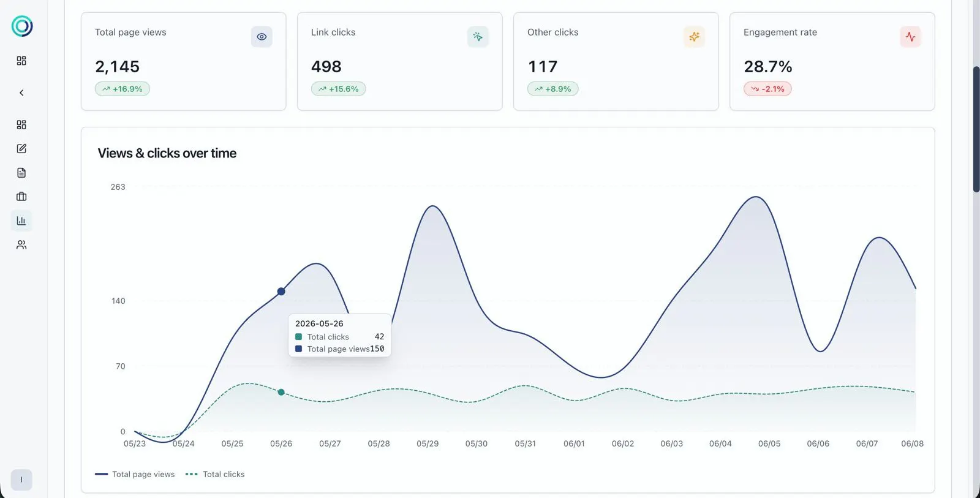Click the navy Total page views swatch in tooltip
Viewport: 980px width, 498px height.
[299, 349]
